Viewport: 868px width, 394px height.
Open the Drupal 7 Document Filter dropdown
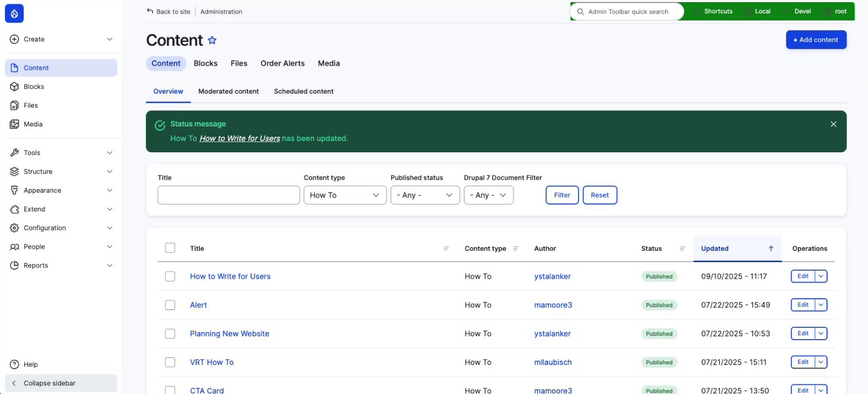click(x=489, y=195)
